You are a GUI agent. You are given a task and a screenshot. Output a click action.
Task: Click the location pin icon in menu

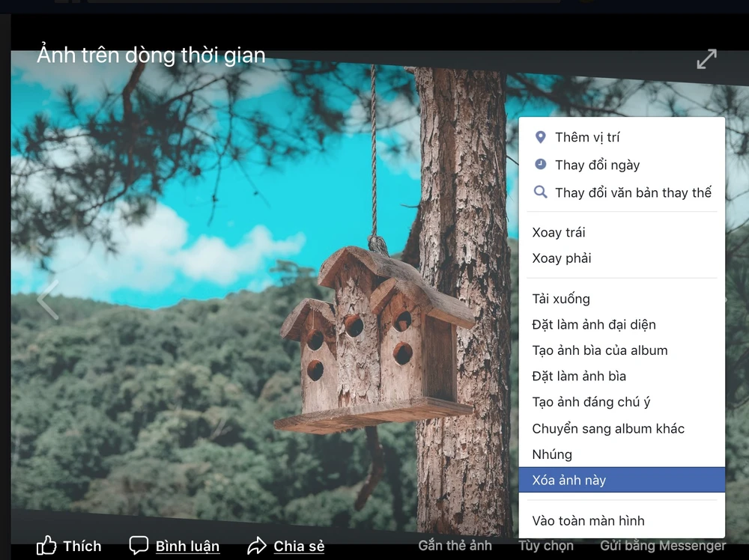tap(540, 137)
